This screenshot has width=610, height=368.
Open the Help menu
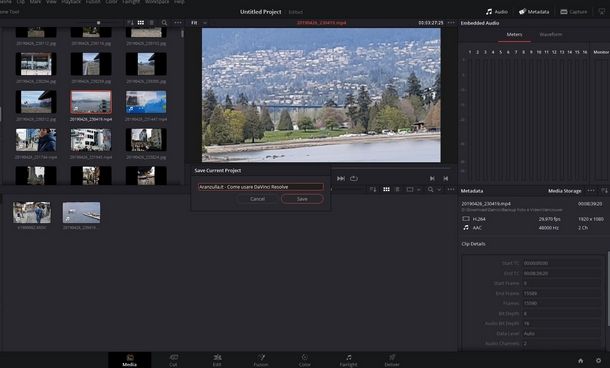(x=179, y=2)
